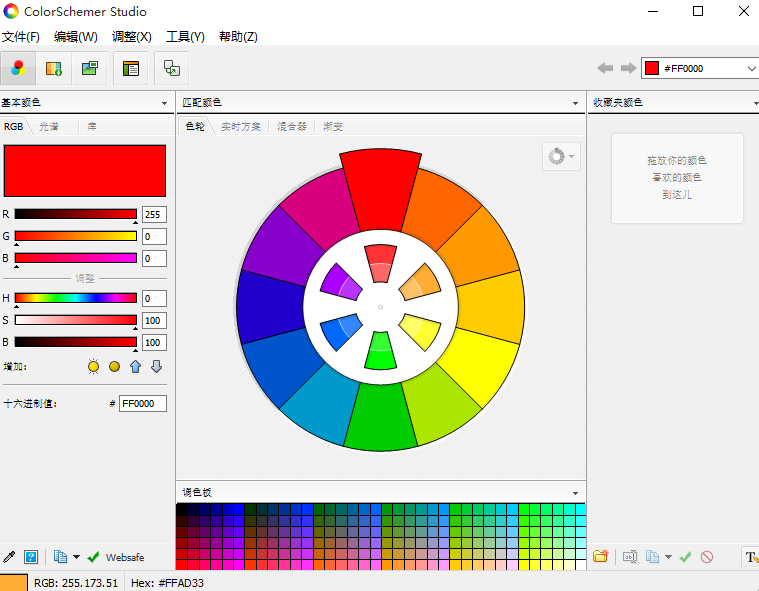759x591 pixels.
Task: Click the hexadecimal FF0000 input field
Action: [142, 403]
